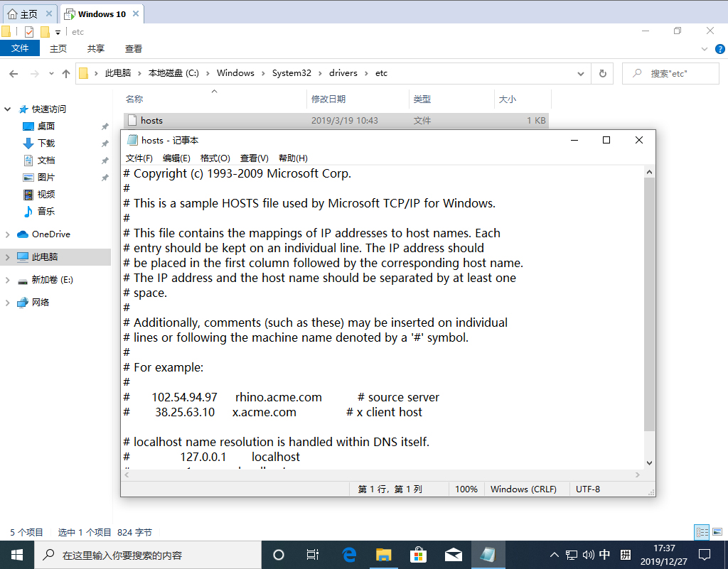Open the address bar history dropdown
Image resolution: width=728 pixels, height=569 pixels.
pyautogui.click(x=580, y=72)
